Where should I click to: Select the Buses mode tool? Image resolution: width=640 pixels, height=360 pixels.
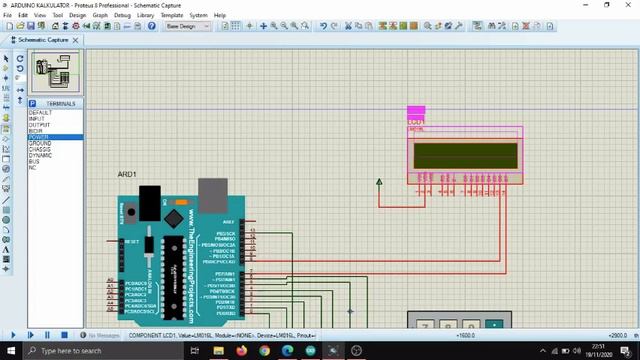[6, 107]
